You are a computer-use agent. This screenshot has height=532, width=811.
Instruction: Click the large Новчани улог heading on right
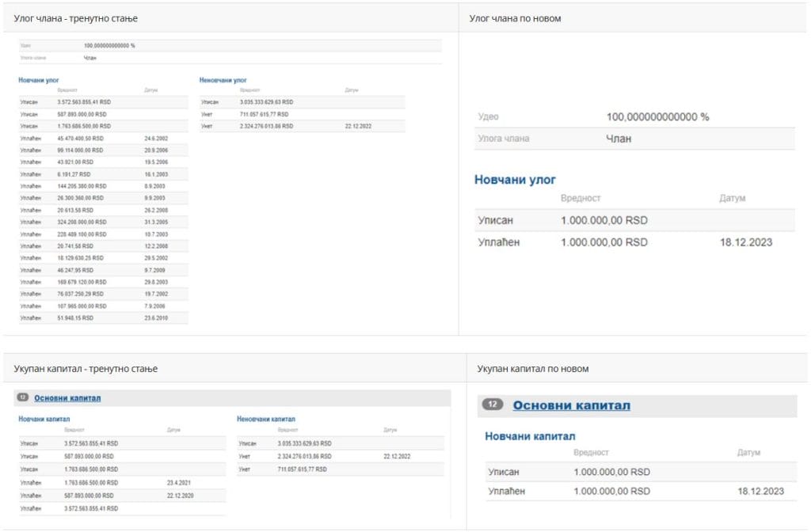coord(515,180)
